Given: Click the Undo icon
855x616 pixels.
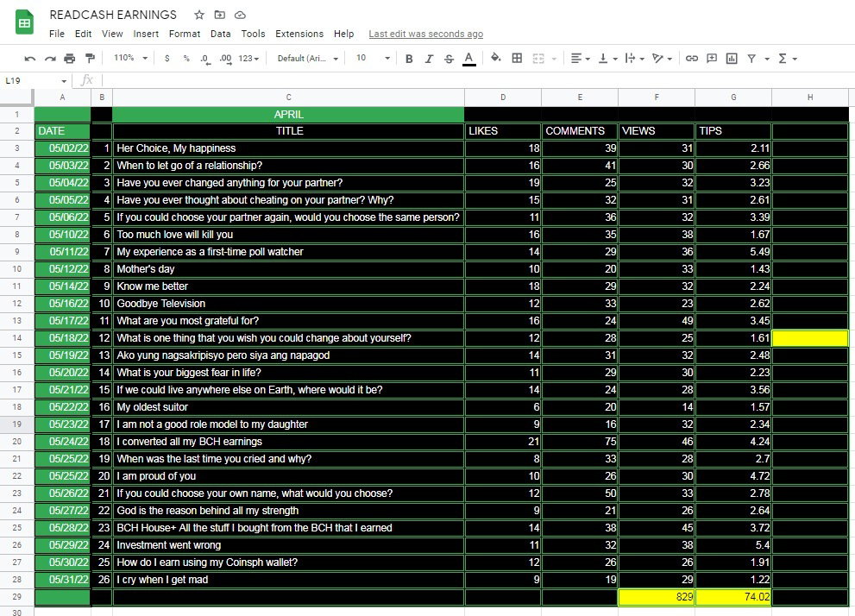Looking at the screenshot, I should click(30, 59).
